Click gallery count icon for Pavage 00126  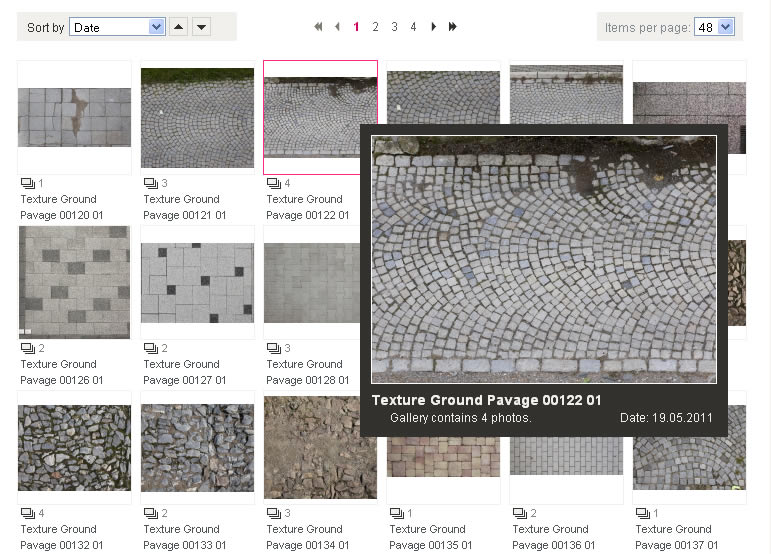pyautogui.click(x=28, y=348)
